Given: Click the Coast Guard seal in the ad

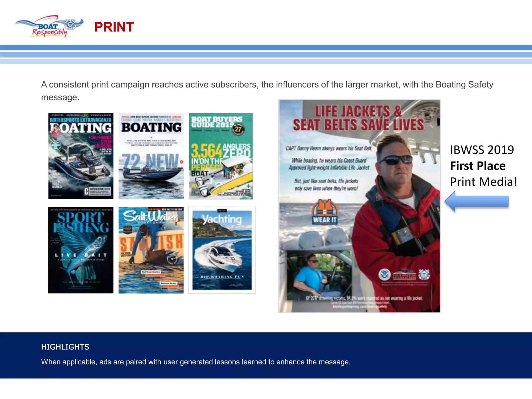Looking at the screenshot, I should click(x=424, y=274).
